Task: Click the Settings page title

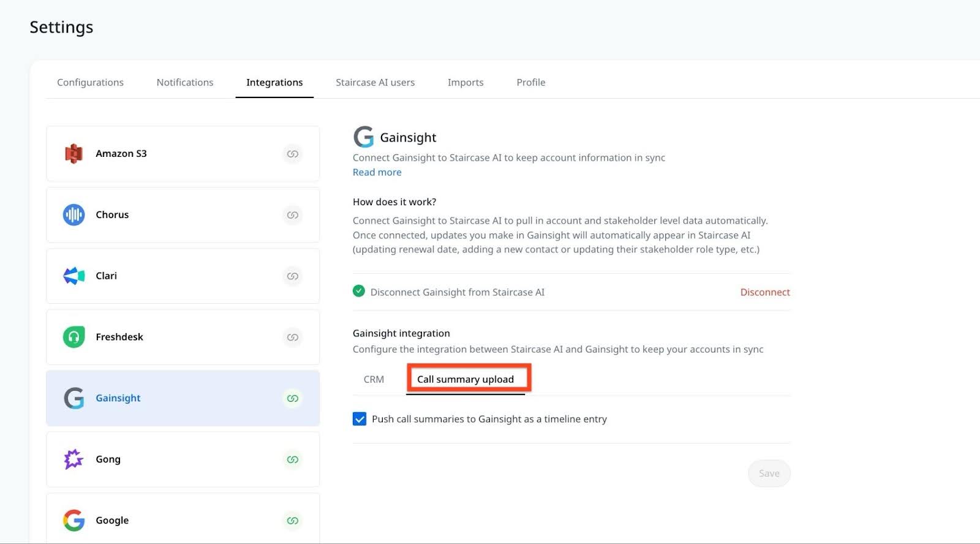Action: tap(61, 28)
